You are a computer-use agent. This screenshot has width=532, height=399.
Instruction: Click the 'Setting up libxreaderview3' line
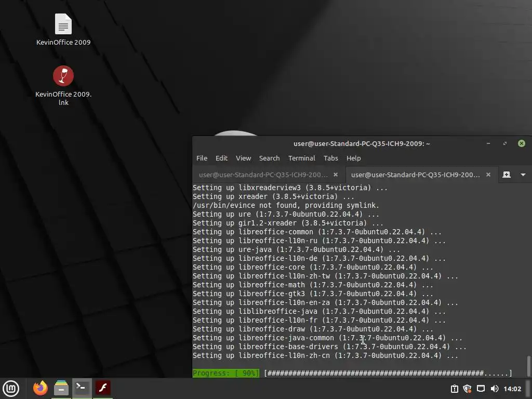click(x=290, y=188)
